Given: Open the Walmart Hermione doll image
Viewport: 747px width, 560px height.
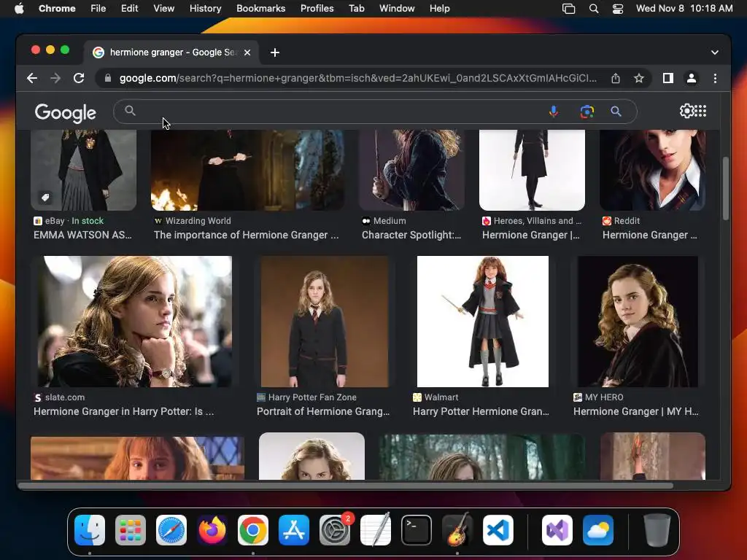Looking at the screenshot, I should pos(483,322).
